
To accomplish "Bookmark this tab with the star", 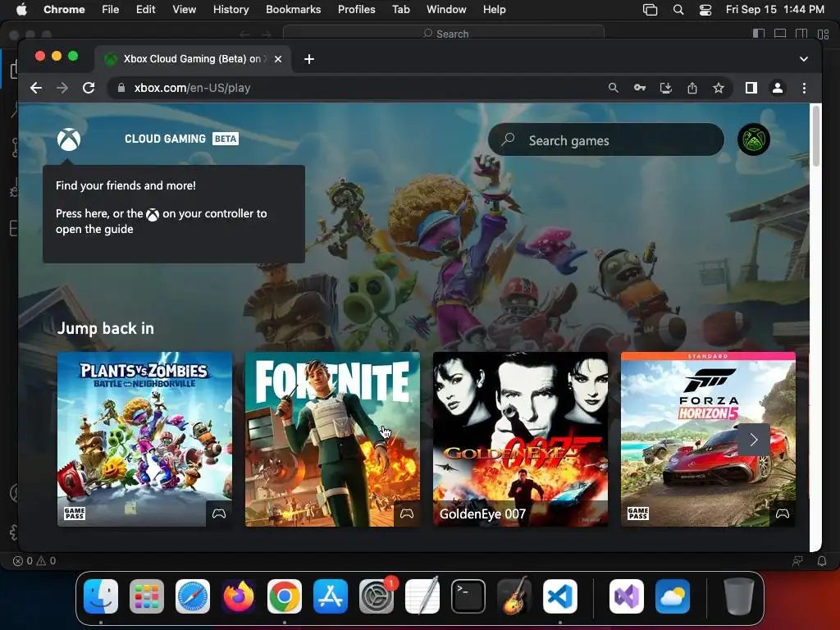I will pyautogui.click(x=719, y=88).
